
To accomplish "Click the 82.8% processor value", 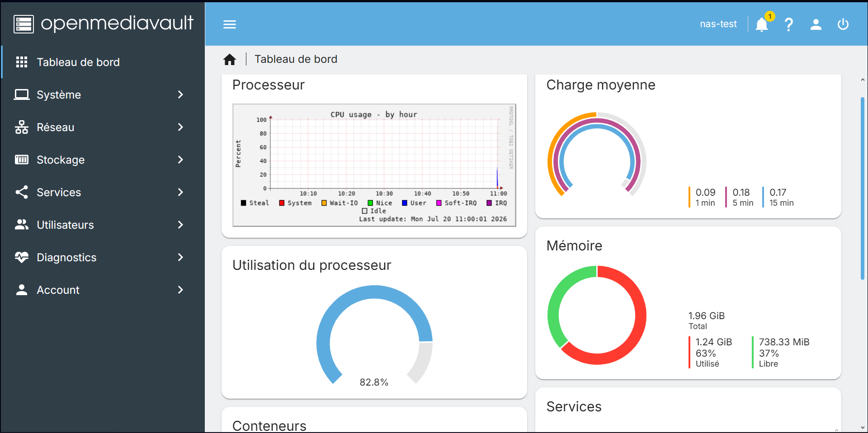I will [374, 382].
